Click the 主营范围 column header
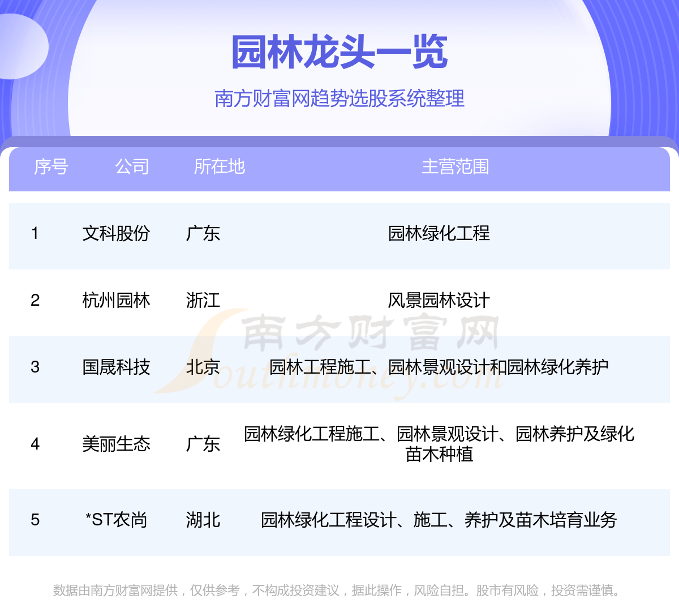Screen dimensions: 679x616 (455, 166)
